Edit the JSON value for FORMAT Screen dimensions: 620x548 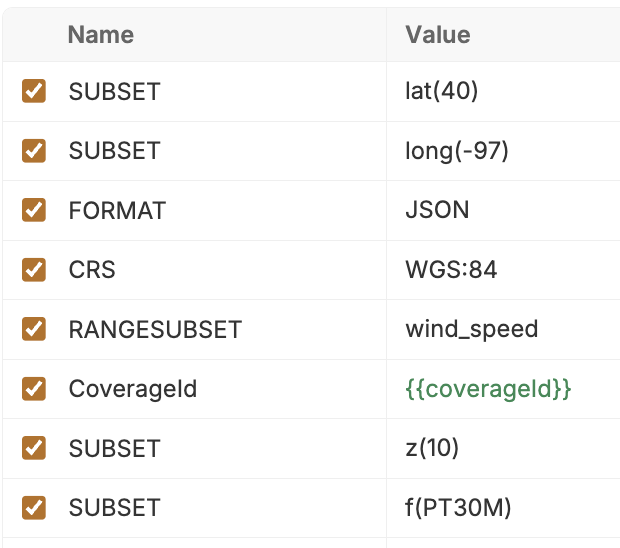click(x=437, y=210)
